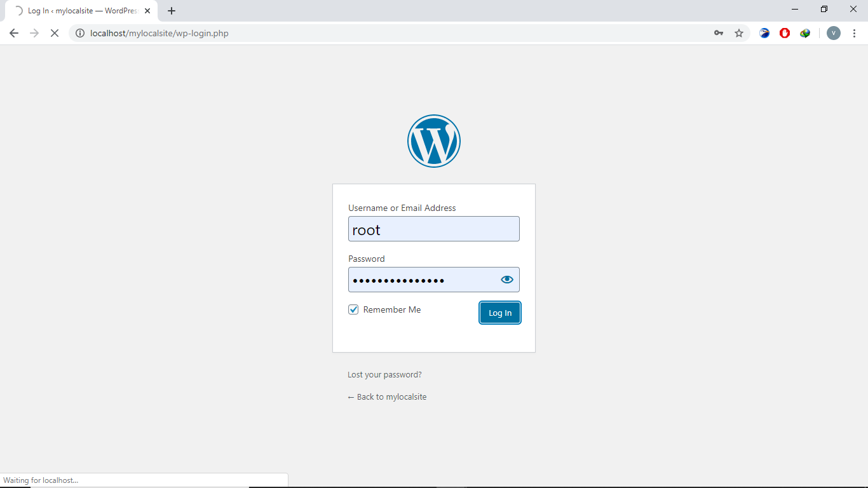Click the Username or Email Address label

(x=402, y=208)
